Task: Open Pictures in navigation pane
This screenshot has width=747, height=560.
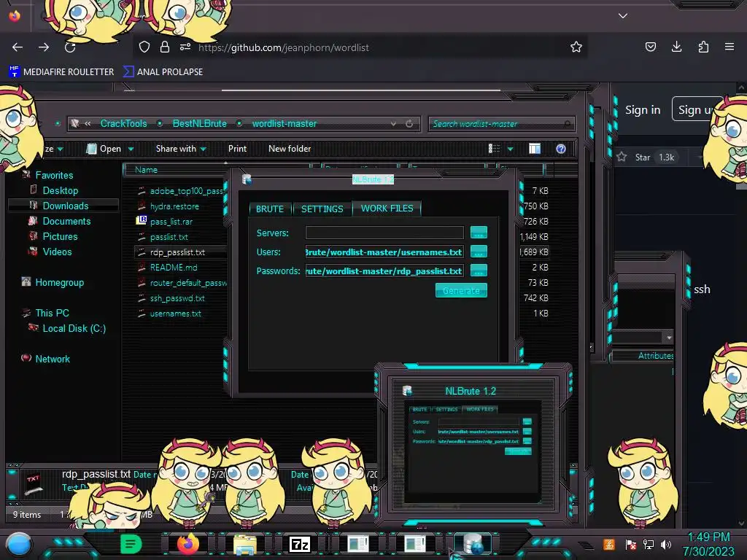Action: [60, 236]
